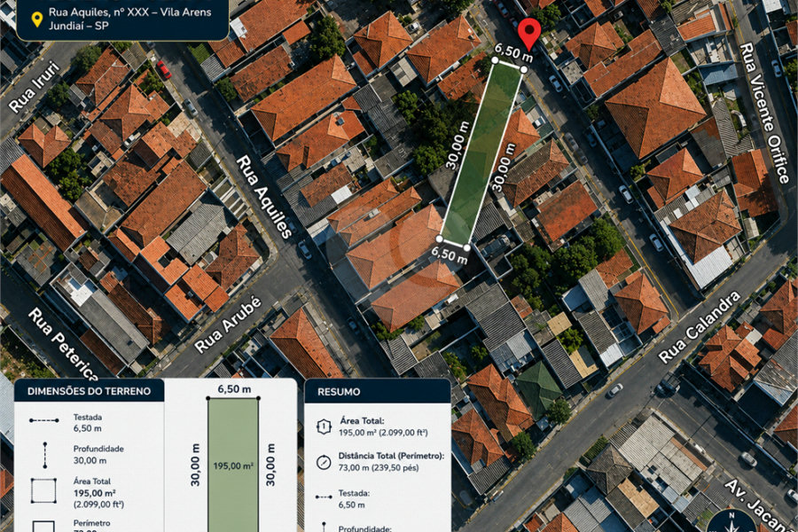The image size is (798, 532).
Task: Click the dashed Testada icon in the Resumo panel
Action: pyautogui.click(x=324, y=497)
